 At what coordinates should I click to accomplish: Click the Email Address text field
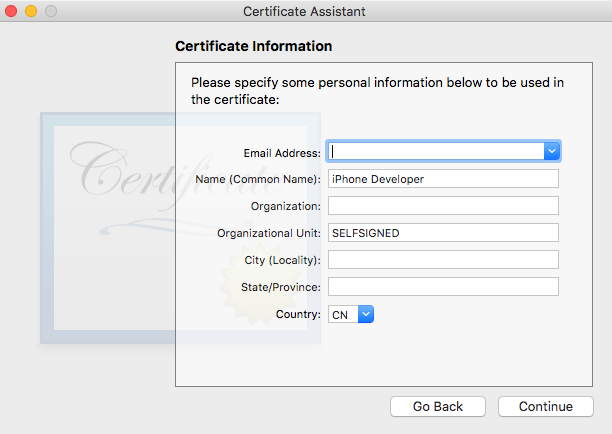click(x=436, y=151)
